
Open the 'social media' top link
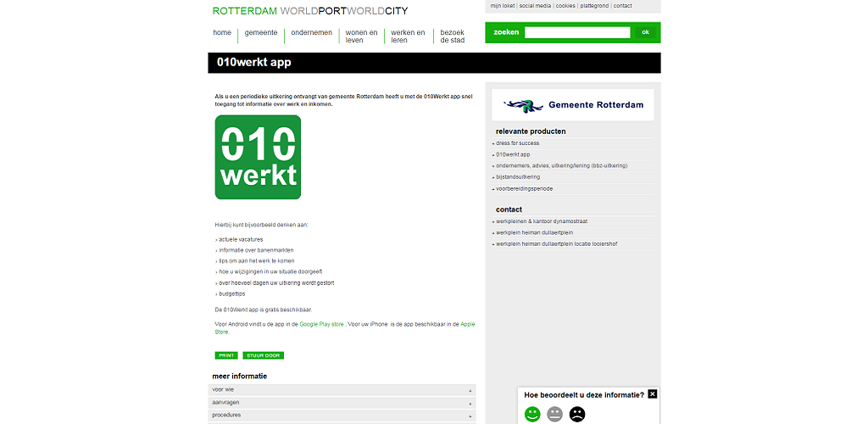pos(535,6)
